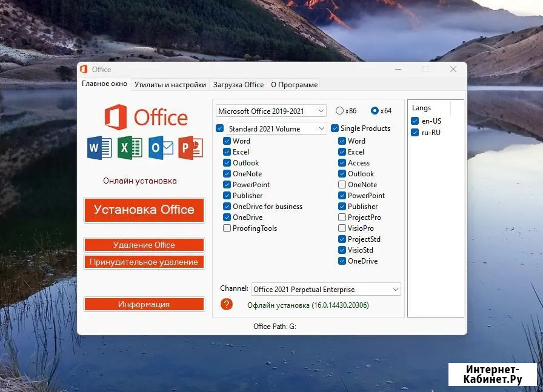Viewport: 543px width, 392px height.
Task: Click the Channel: label
Action: [x=234, y=288]
